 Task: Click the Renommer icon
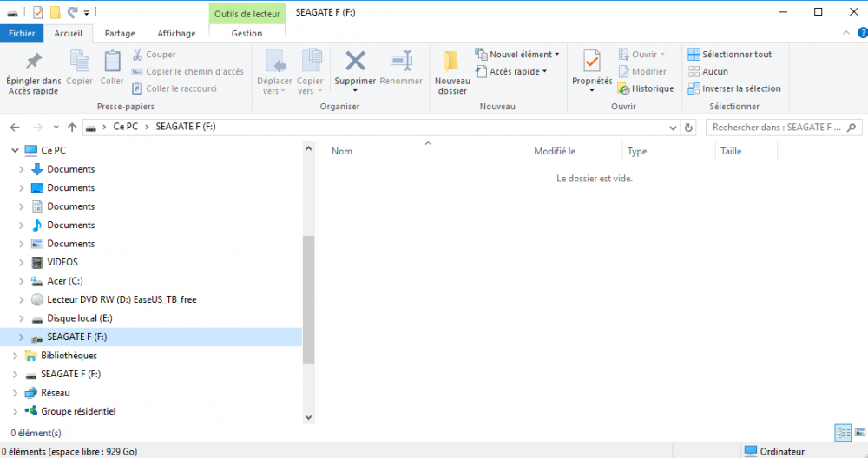click(401, 62)
